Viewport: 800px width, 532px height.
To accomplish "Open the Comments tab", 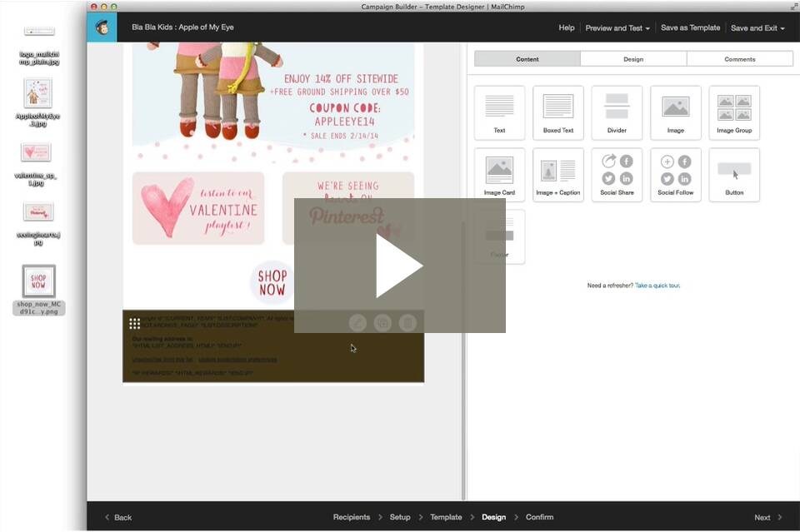I will [739, 59].
